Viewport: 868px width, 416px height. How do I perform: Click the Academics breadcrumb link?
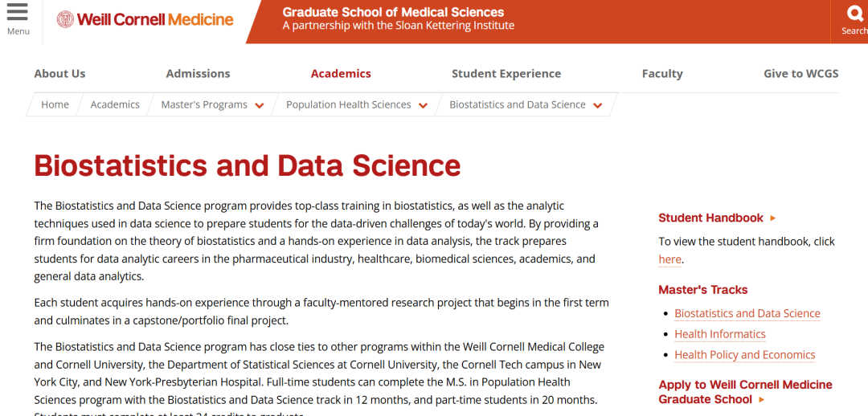click(115, 104)
